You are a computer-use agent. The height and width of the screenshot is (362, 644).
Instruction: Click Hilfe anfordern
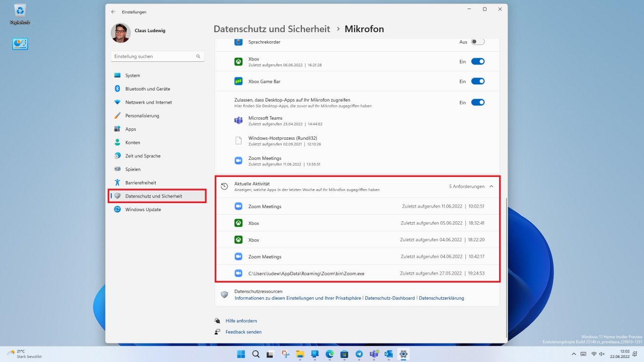click(241, 321)
